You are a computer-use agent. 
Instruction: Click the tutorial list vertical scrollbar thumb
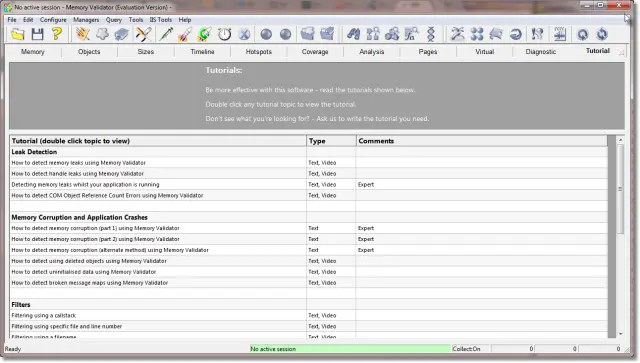point(620,189)
